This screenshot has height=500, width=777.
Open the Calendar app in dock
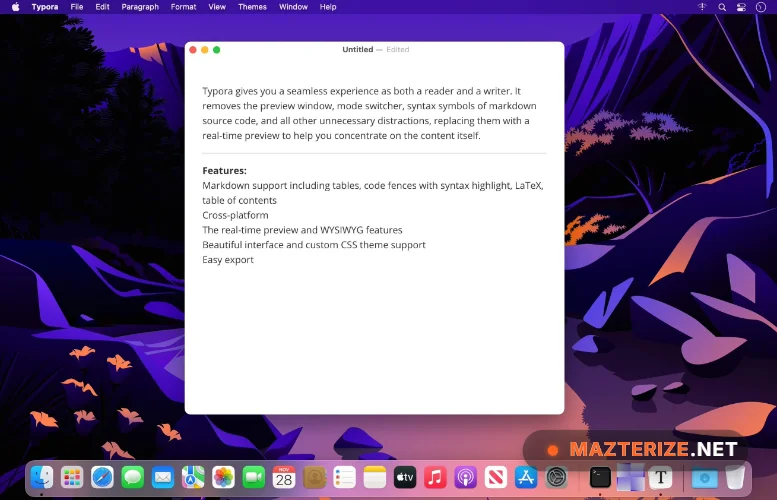click(x=284, y=478)
